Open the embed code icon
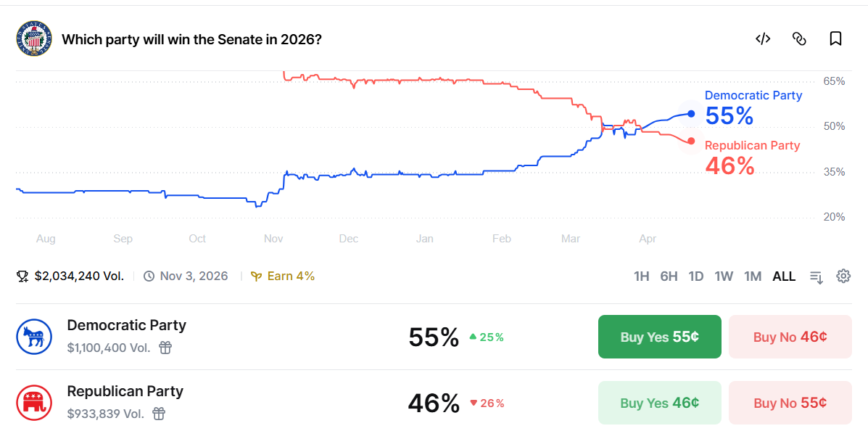868x447 pixels. coord(763,38)
